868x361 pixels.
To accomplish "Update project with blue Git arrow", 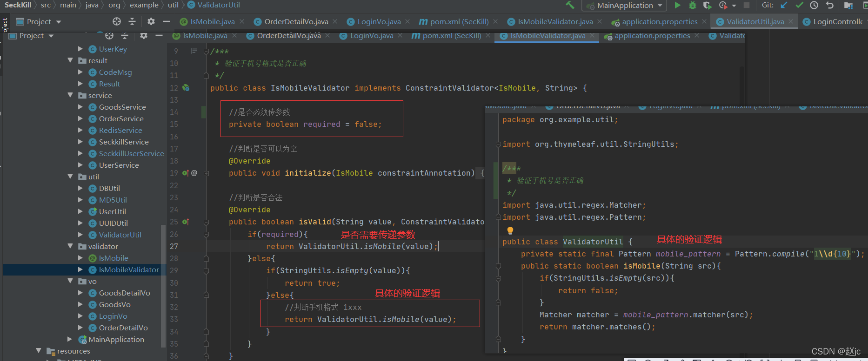I will [x=784, y=5].
